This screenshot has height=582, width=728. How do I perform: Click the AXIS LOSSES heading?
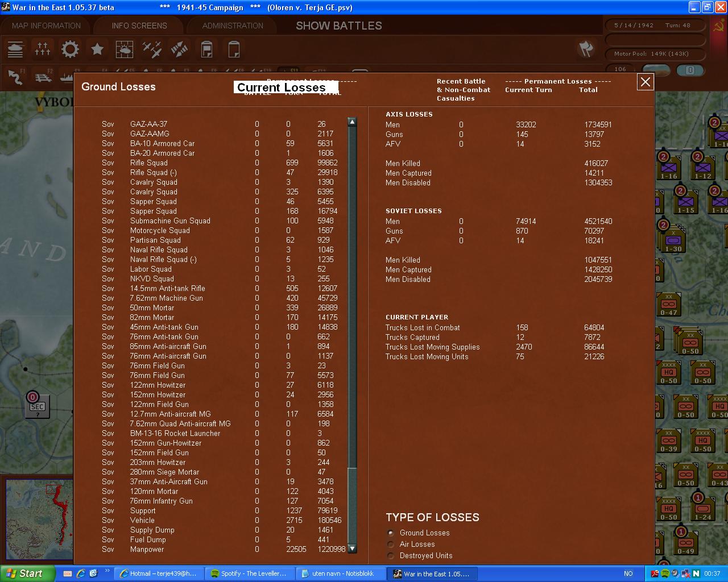[409, 114]
